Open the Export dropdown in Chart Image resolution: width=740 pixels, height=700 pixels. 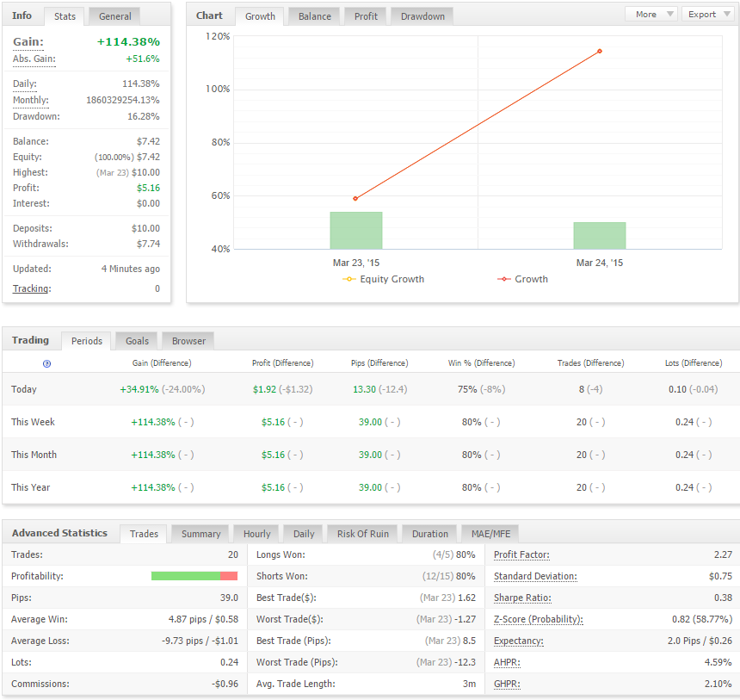tap(709, 14)
